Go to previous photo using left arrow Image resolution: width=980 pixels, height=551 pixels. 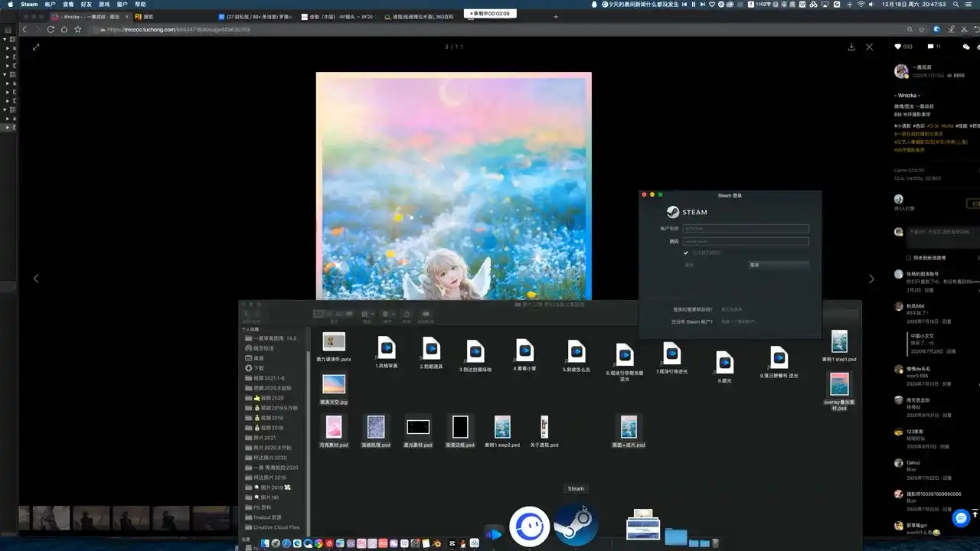tap(36, 279)
